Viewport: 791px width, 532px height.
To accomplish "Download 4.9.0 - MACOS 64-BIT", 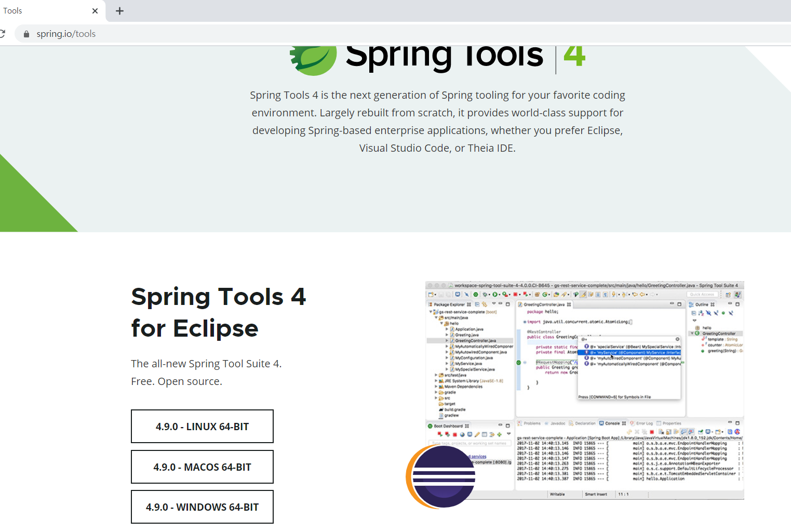I will click(202, 467).
